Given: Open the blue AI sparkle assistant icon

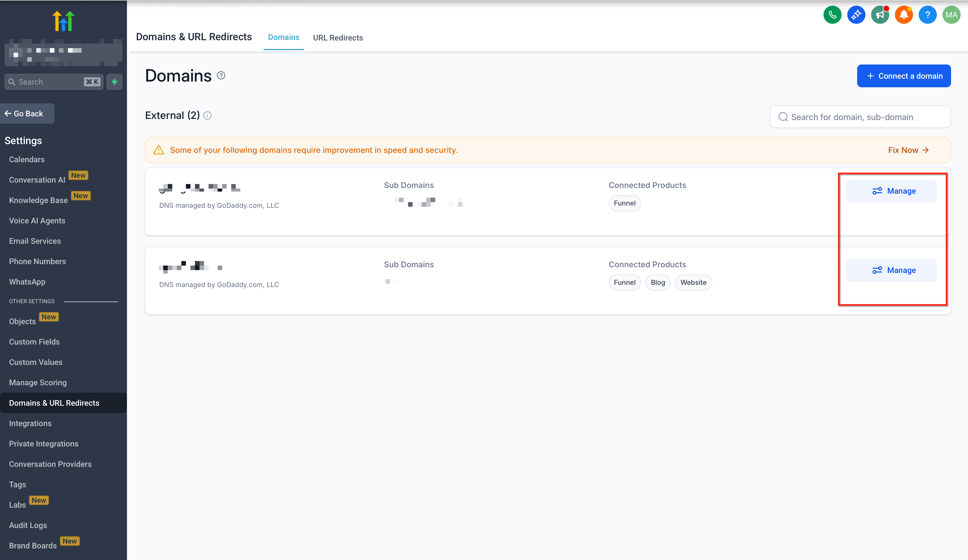Looking at the screenshot, I should pos(856,15).
